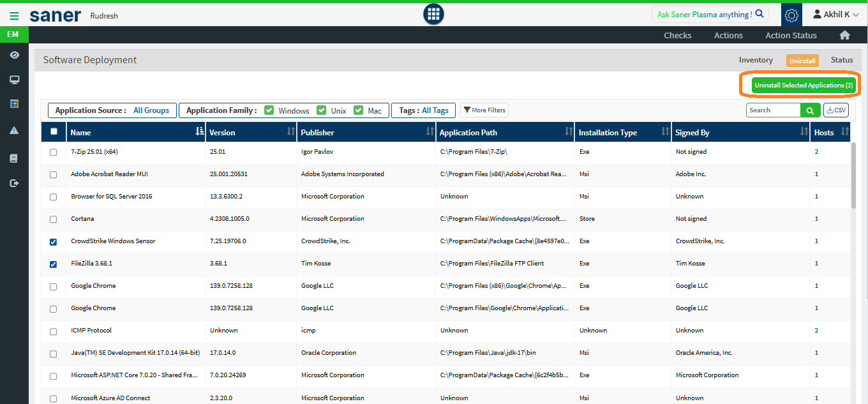Click Uninstall Selected Applications (2) button
The image size is (868, 404).
pyautogui.click(x=804, y=85)
